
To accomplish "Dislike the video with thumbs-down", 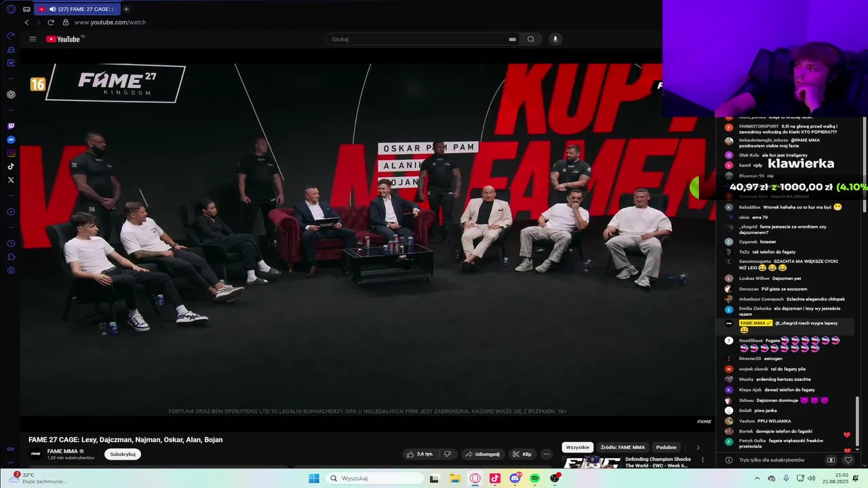I will tap(447, 454).
